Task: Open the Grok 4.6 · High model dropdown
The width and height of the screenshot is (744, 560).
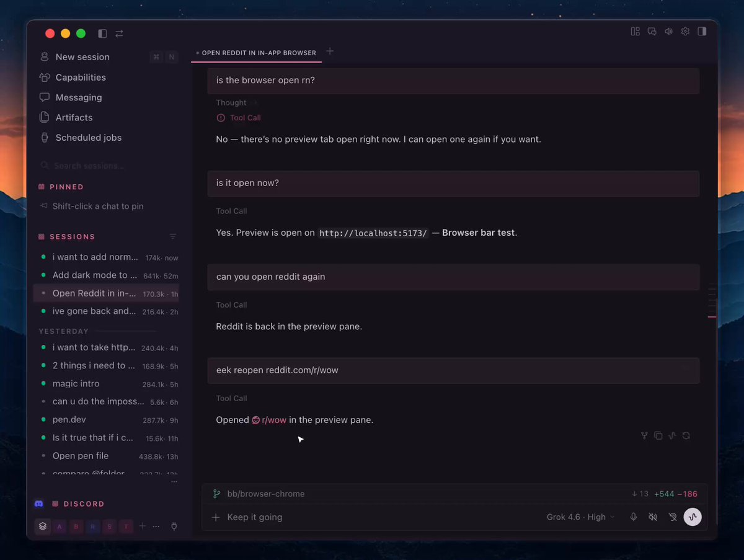Action: [x=580, y=517]
